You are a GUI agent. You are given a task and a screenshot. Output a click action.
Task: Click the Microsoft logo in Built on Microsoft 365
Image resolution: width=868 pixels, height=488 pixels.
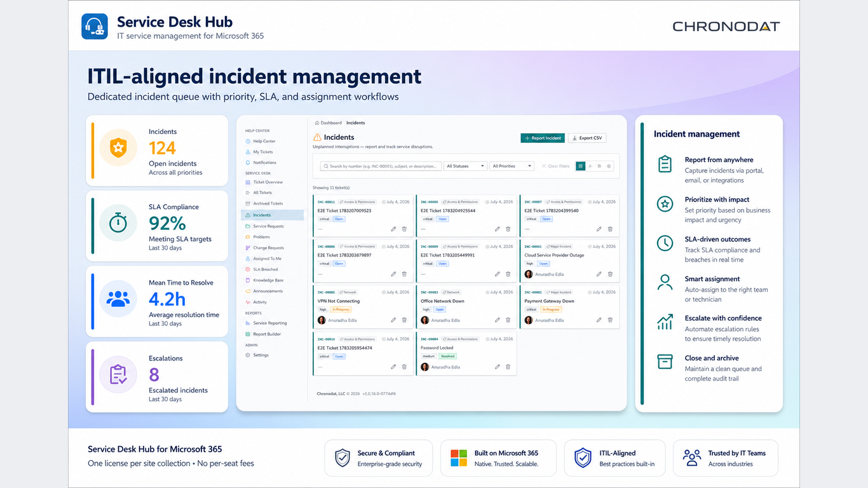pyautogui.click(x=459, y=458)
